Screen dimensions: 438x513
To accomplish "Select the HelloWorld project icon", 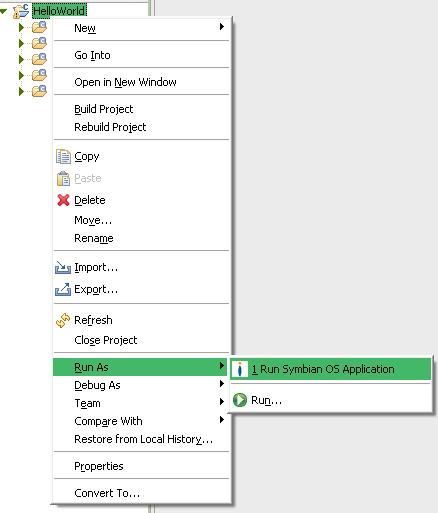I will click(x=21, y=11).
